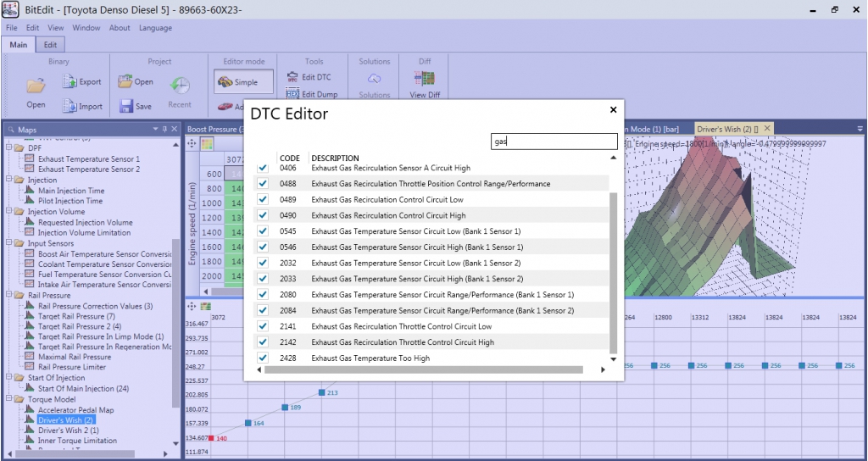Click the DTC search field containing 'gas'

click(554, 142)
